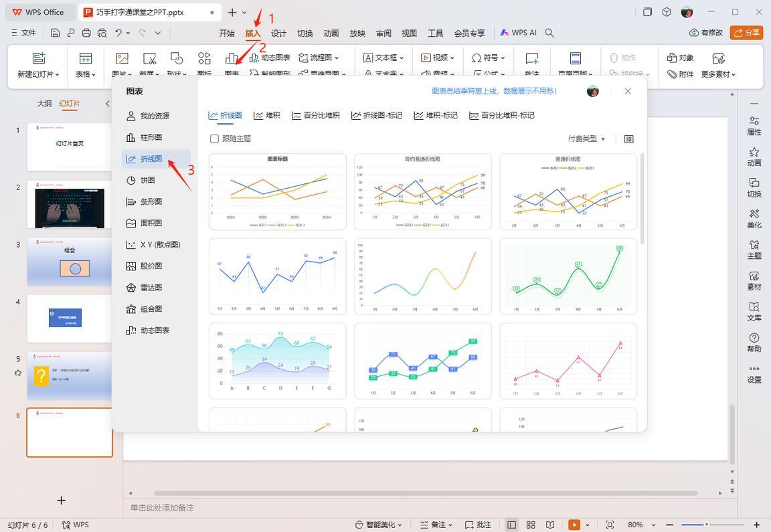Open the 美化 side panel icon
This screenshot has height=532, width=771.
click(x=754, y=219)
